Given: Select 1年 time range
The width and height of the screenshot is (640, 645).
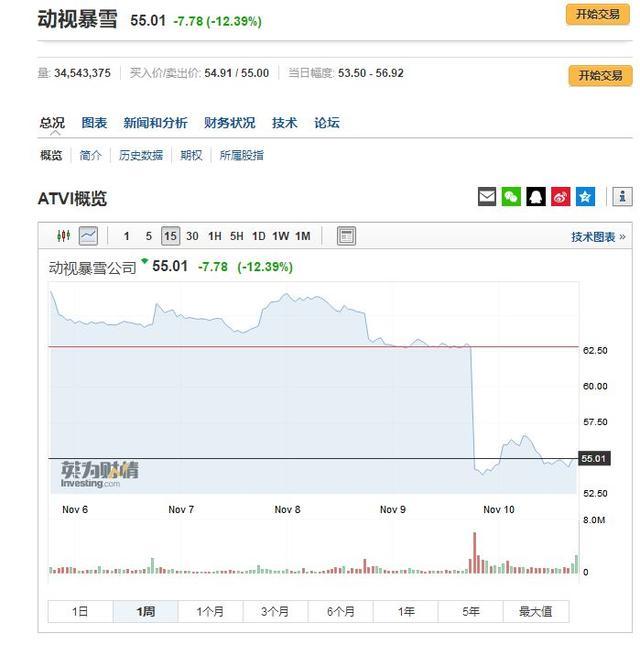Looking at the screenshot, I should click(406, 612).
